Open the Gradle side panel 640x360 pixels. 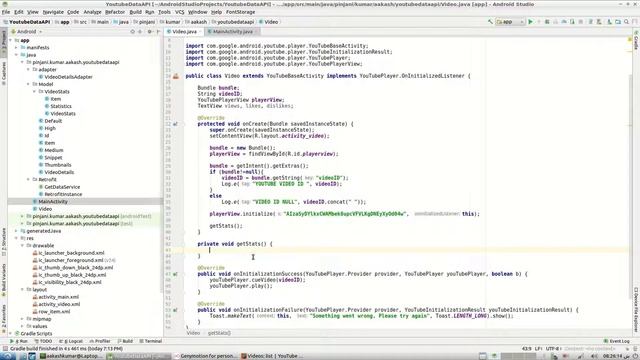(636, 40)
